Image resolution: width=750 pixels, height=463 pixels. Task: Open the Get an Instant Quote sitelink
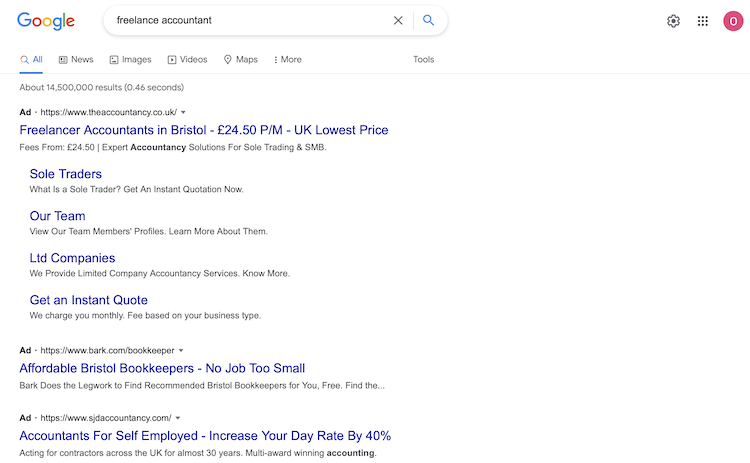(x=88, y=300)
